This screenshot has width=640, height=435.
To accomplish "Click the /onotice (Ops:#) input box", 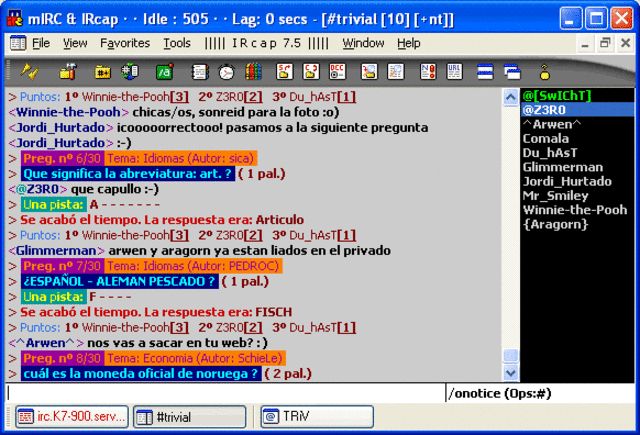I will [x=540, y=393].
